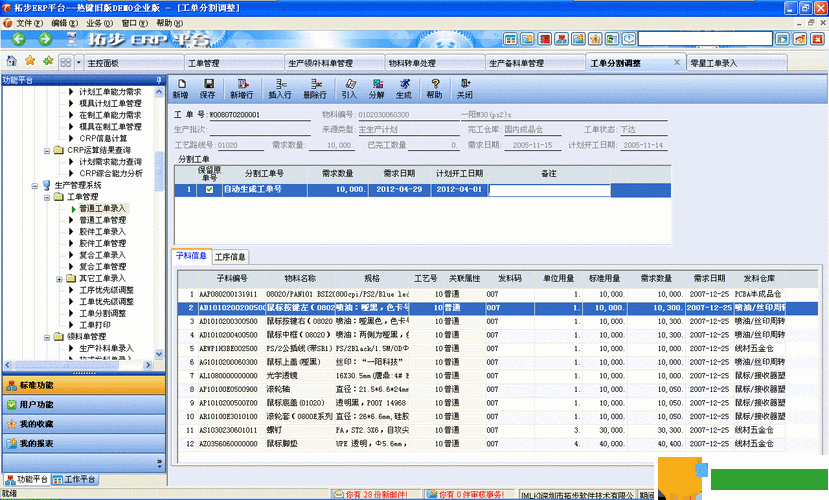Open the 标准功能 panel button
The image size is (829, 500).
(84, 385)
